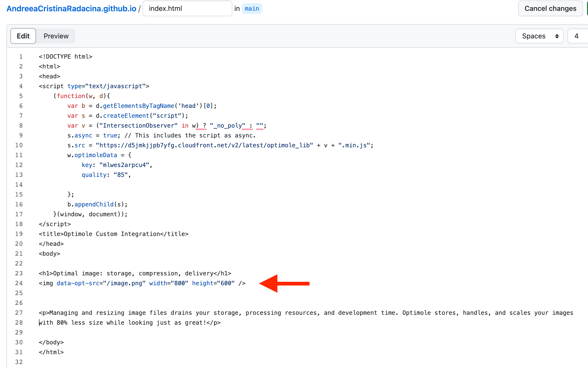Screen dimensions: 588x368
Task: Open the indent size dropdown showing 4
Action: pos(577,36)
